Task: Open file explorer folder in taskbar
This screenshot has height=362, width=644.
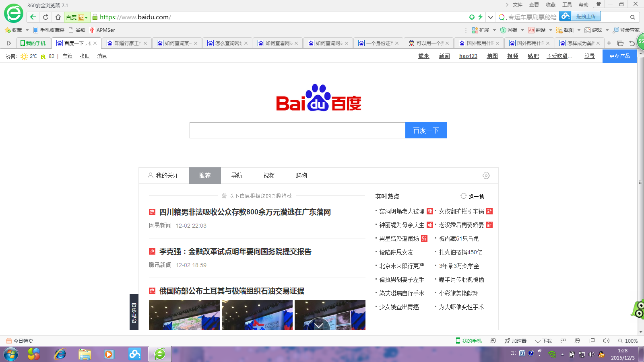Action: pyautogui.click(x=85, y=354)
